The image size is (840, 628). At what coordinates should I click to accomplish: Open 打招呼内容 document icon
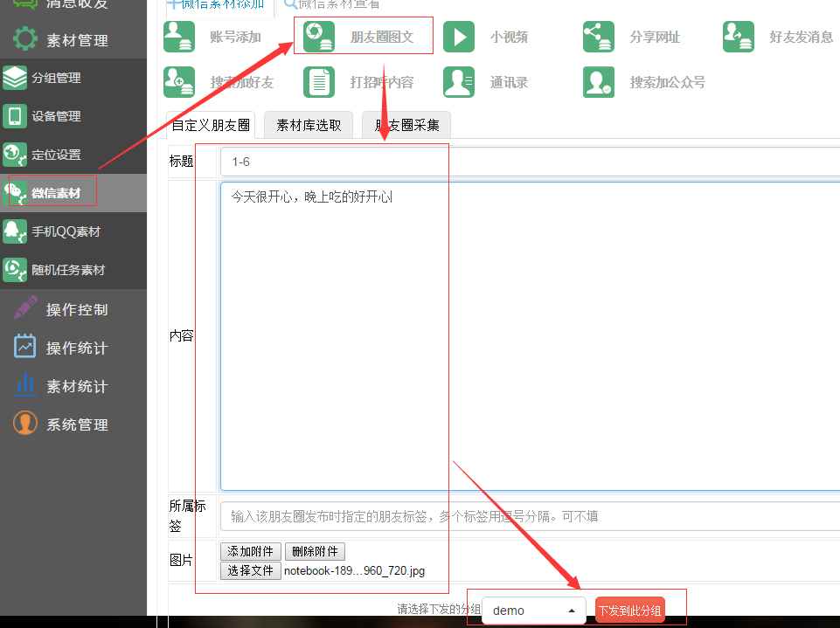point(319,82)
